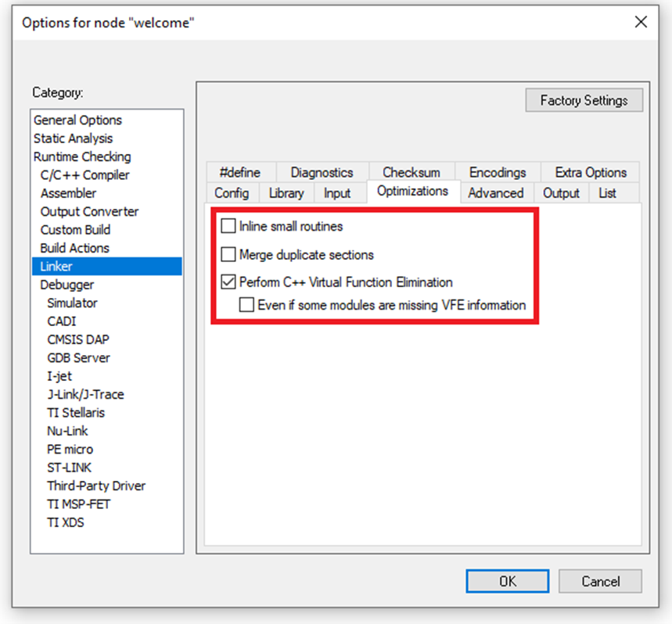Select General Options category
The width and height of the screenshot is (672, 624).
[x=77, y=120]
